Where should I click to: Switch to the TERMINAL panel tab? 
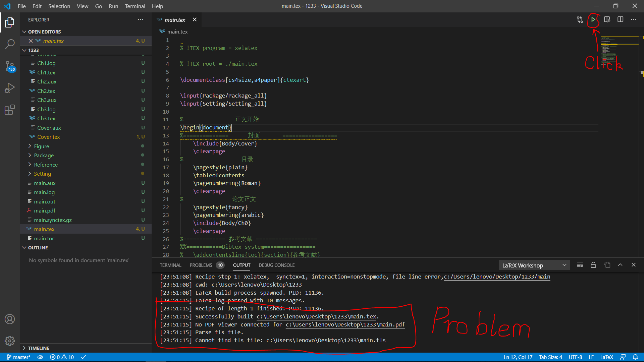click(170, 265)
